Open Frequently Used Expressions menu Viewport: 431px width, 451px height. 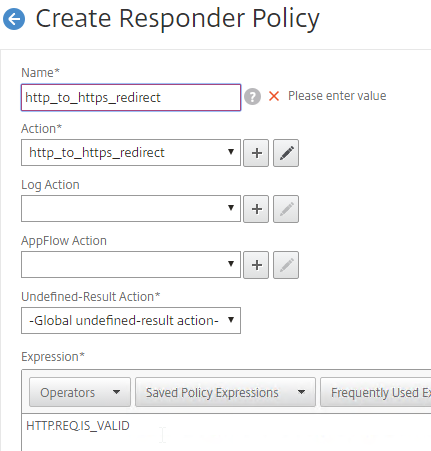376,392
